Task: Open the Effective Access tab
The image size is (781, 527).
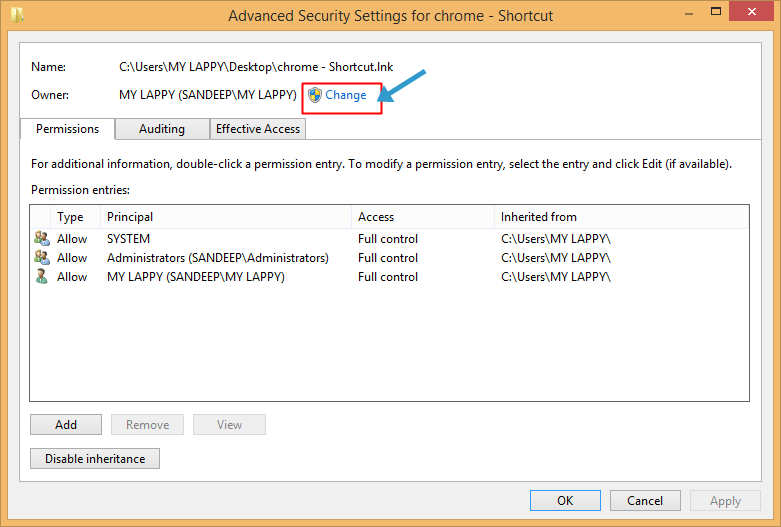Action: (258, 129)
